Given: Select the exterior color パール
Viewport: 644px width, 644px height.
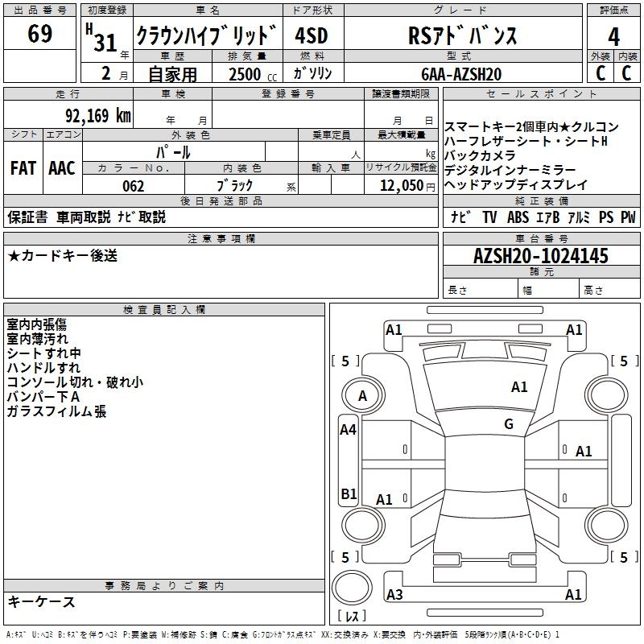Looking at the screenshot, I should [x=173, y=152].
